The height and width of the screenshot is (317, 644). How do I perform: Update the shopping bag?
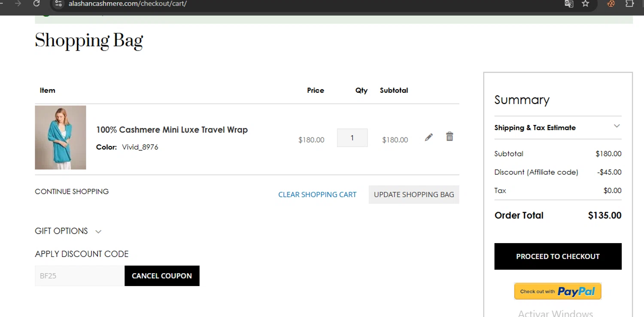point(414,195)
